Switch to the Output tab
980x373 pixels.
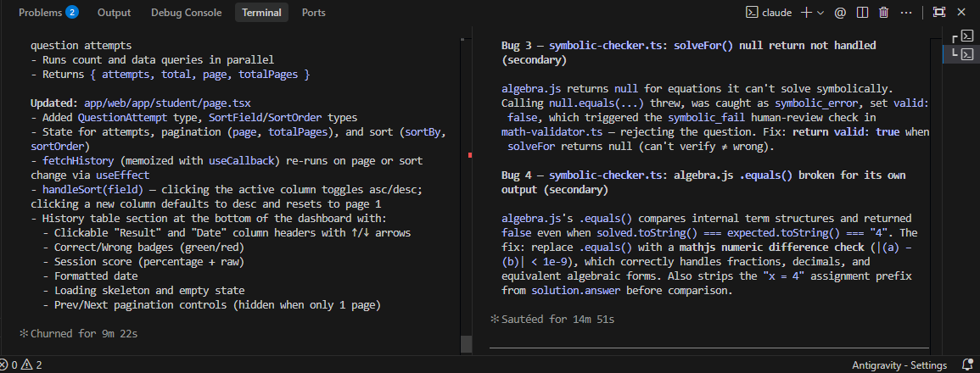[x=115, y=13]
